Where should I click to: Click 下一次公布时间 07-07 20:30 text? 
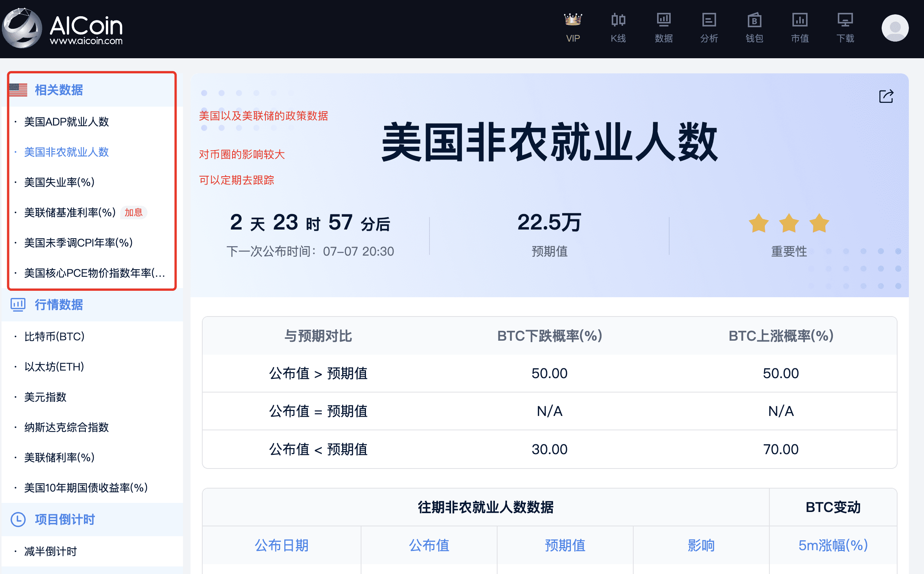coord(310,251)
